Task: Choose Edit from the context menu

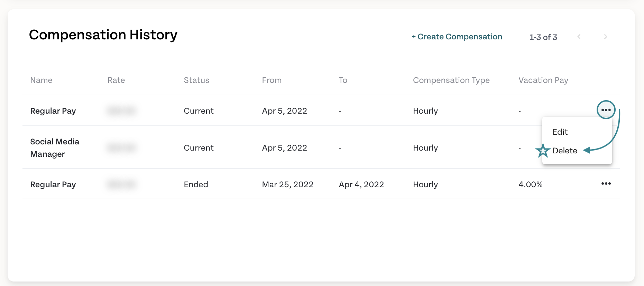Action: 560,132
